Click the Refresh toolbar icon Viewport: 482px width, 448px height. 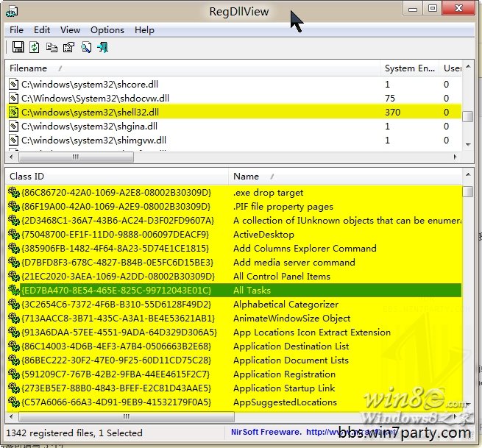35,48
